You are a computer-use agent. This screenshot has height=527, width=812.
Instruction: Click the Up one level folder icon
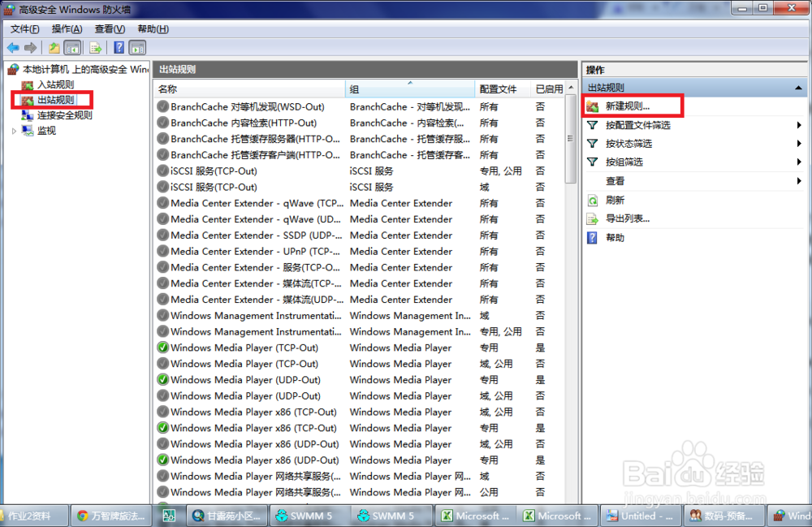coord(54,48)
